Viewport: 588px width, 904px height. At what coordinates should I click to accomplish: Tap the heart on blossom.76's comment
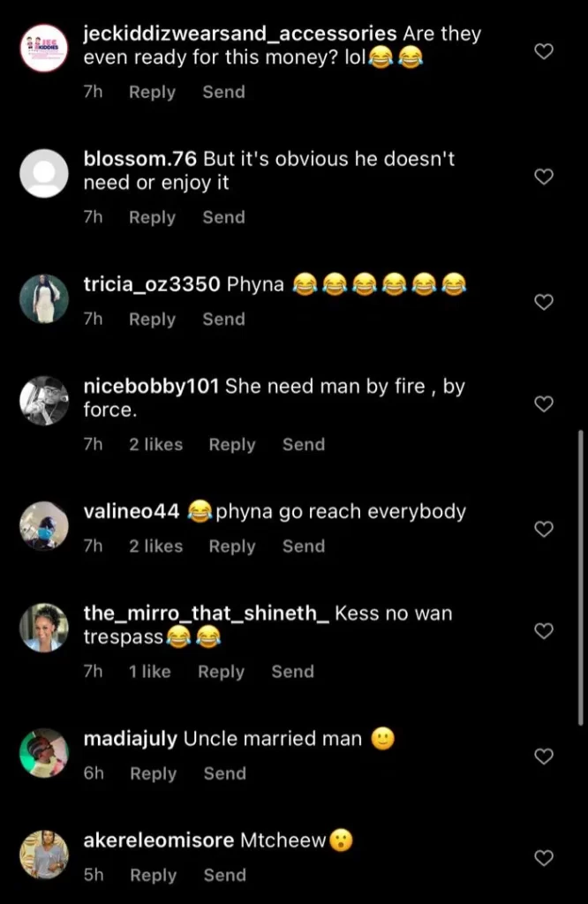pyautogui.click(x=545, y=177)
